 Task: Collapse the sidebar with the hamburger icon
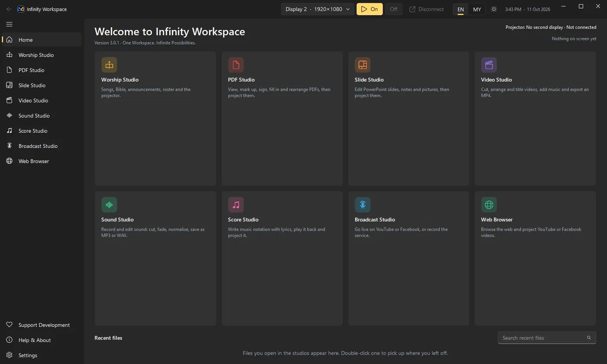tap(9, 24)
